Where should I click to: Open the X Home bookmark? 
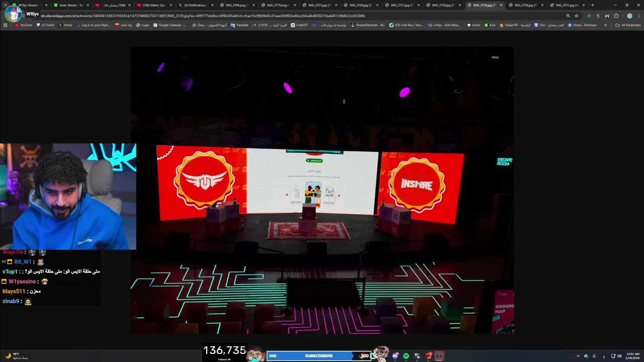65,25
